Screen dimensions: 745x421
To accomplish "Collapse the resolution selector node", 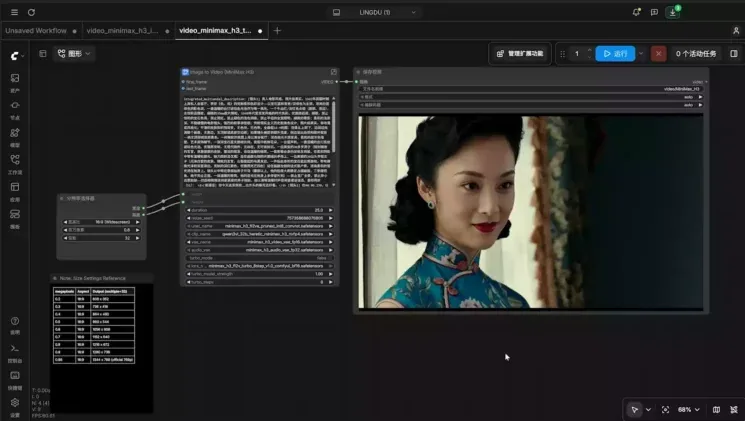I will click(61, 198).
